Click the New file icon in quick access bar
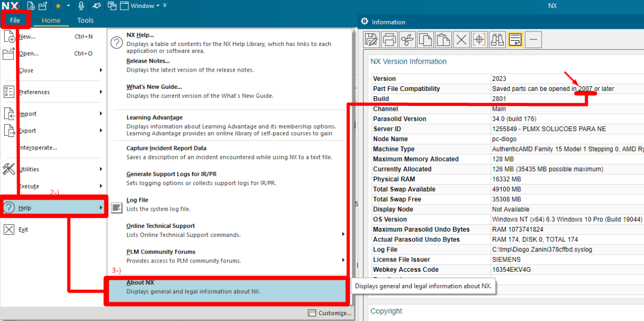The image size is (644, 321). click(31, 6)
